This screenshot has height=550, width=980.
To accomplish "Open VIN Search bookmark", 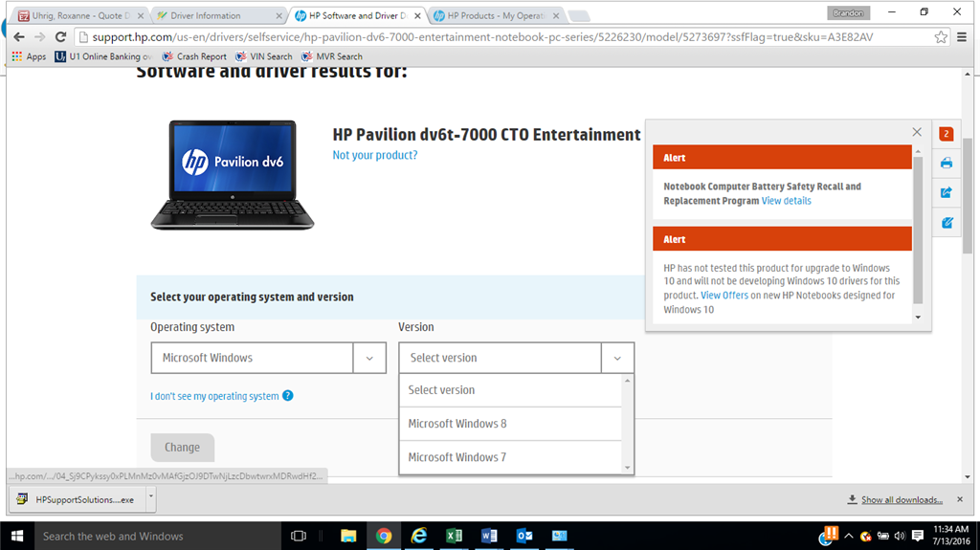I will 264,56.
